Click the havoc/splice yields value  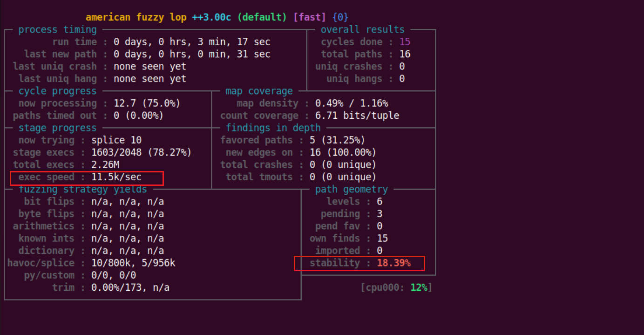(x=133, y=263)
